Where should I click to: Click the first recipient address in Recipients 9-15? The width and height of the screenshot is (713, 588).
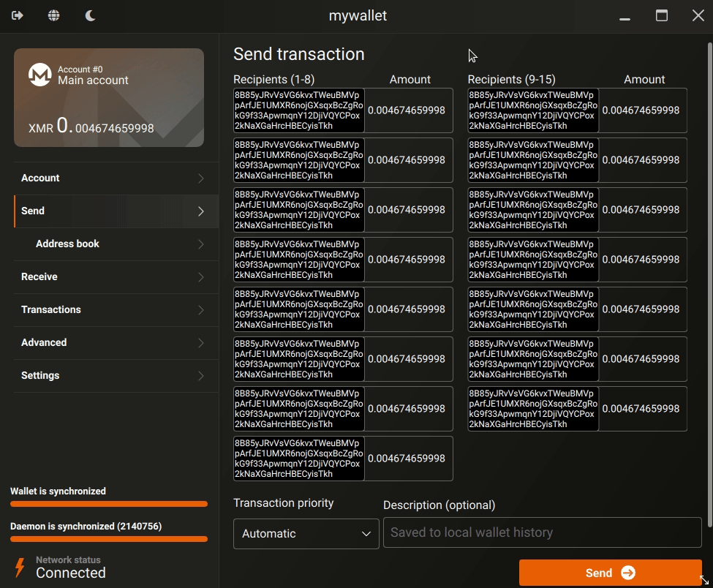(533, 110)
